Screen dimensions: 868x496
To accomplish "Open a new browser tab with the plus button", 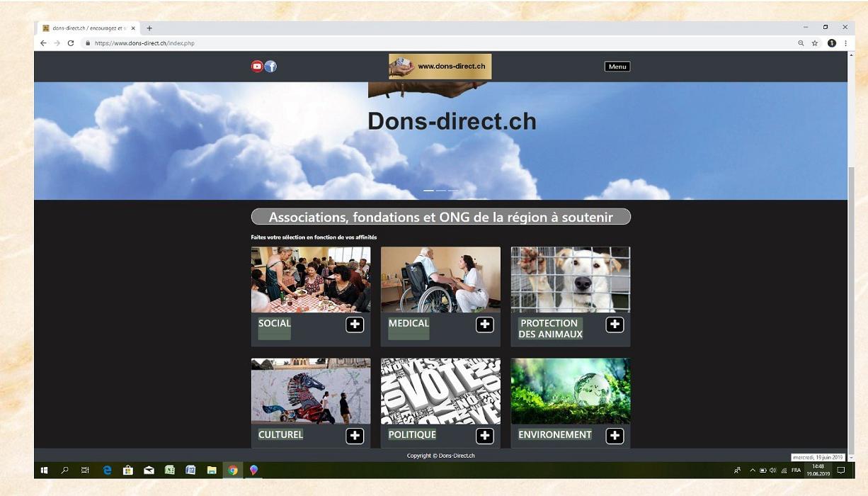I will tap(149, 28).
